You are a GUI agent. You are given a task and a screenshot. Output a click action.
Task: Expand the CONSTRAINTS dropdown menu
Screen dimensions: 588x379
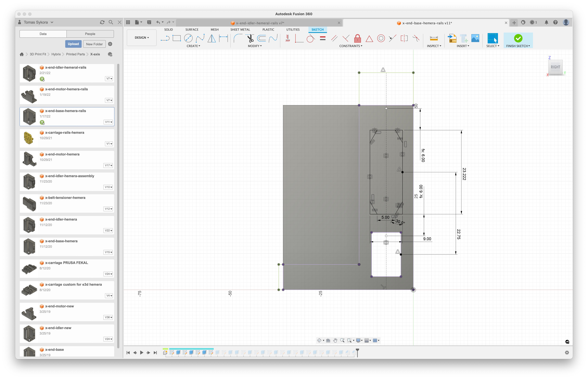point(351,46)
